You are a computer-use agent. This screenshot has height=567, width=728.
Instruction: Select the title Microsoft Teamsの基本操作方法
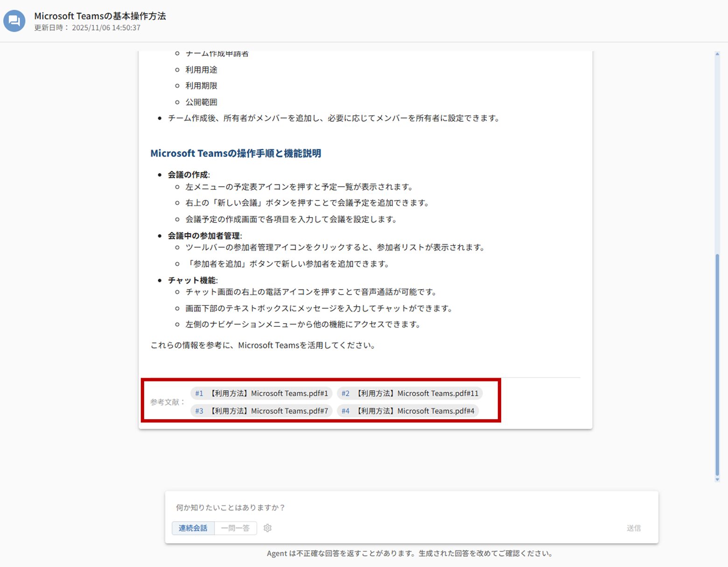coord(99,16)
